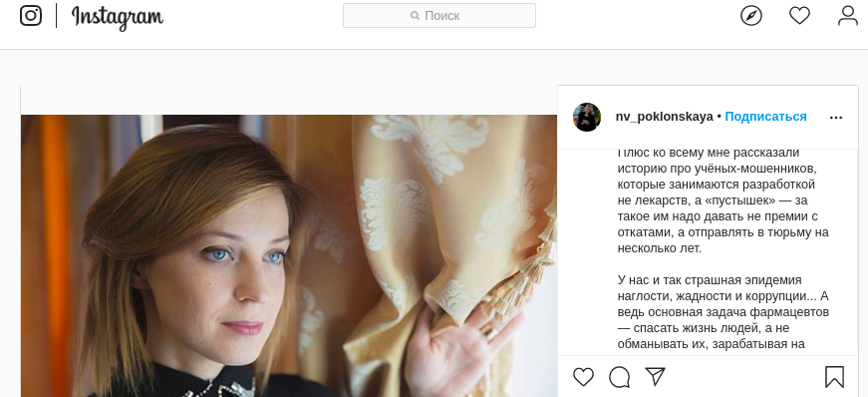The image size is (868, 397).
Task: Open the activity heart icon in header
Action: click(799, 16)
